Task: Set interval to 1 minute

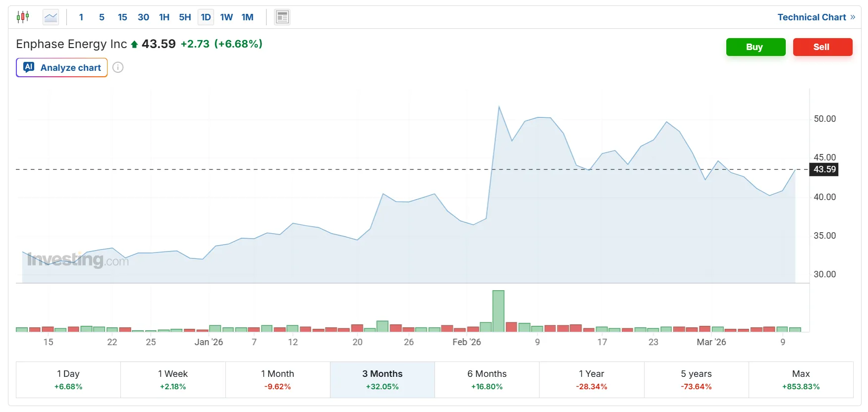Action: (x=81, y=17)
